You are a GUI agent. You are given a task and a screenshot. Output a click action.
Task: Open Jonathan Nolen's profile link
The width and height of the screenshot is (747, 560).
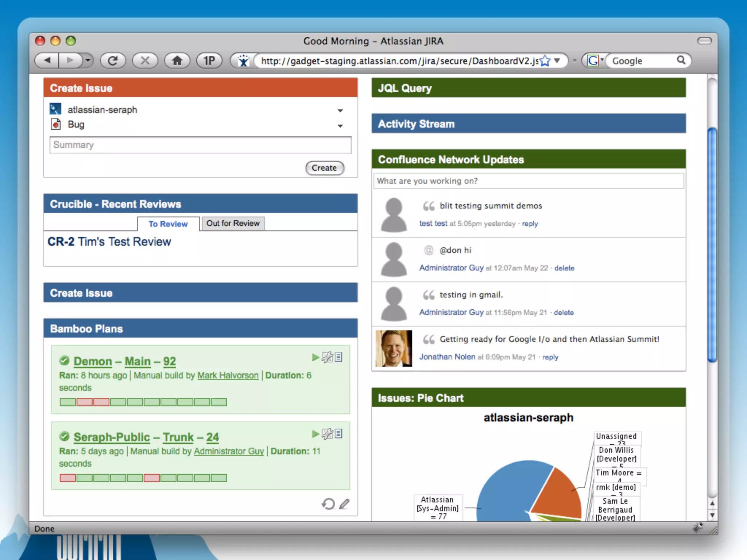pyautogui.click(x=447, y=357)
